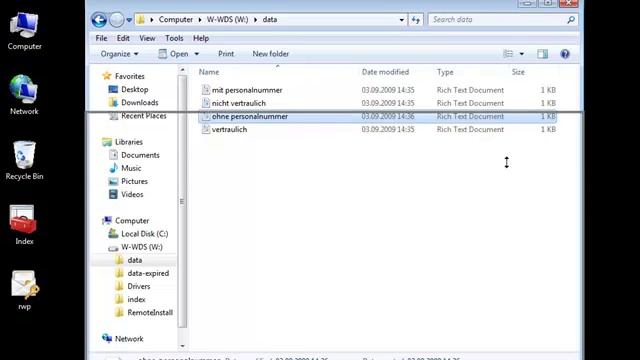Select Favorites in navigation pane
The width and height of the screenshot is (640, 360).
129,76
